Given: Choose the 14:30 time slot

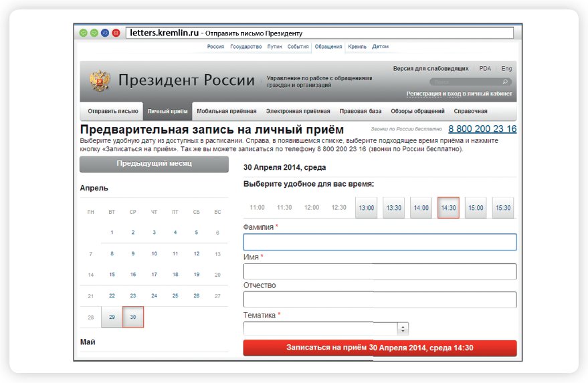Looking at the screenshot, I should coord(448,208).
